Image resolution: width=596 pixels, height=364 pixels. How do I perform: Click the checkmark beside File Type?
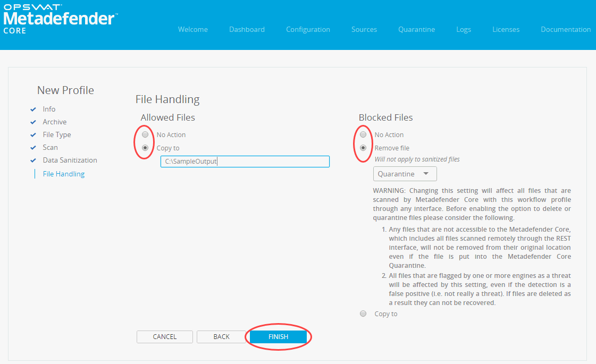click(33, 135)
